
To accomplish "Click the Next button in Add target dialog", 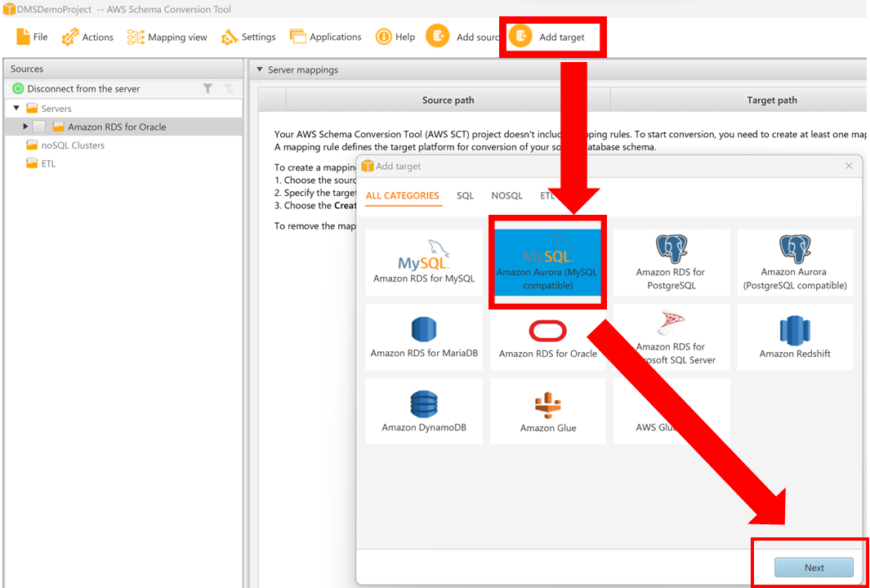I will coord(814,568).
